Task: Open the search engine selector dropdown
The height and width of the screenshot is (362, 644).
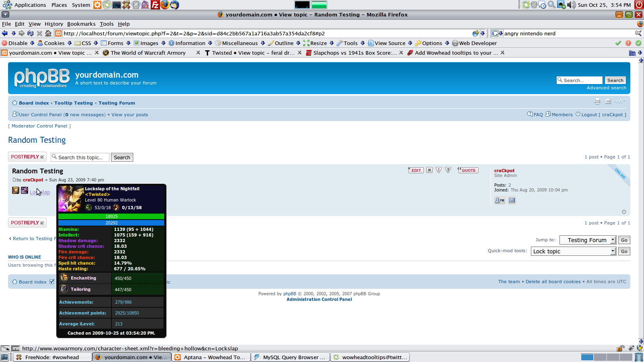Action: click(497, 33)
